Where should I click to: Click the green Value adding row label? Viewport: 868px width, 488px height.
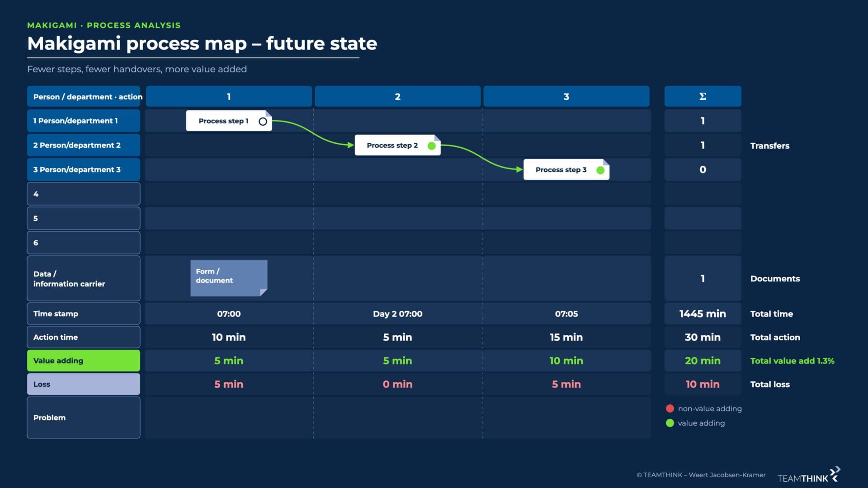pos(84,361)
